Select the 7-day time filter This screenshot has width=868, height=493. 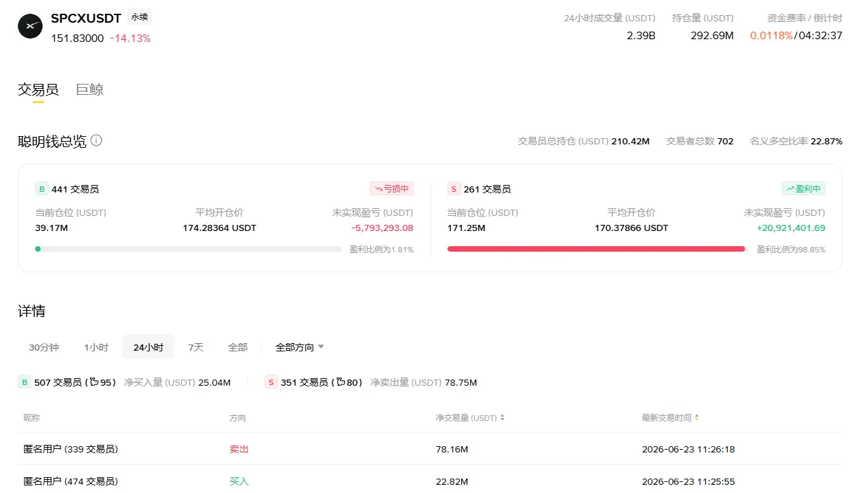click(196, 347)
